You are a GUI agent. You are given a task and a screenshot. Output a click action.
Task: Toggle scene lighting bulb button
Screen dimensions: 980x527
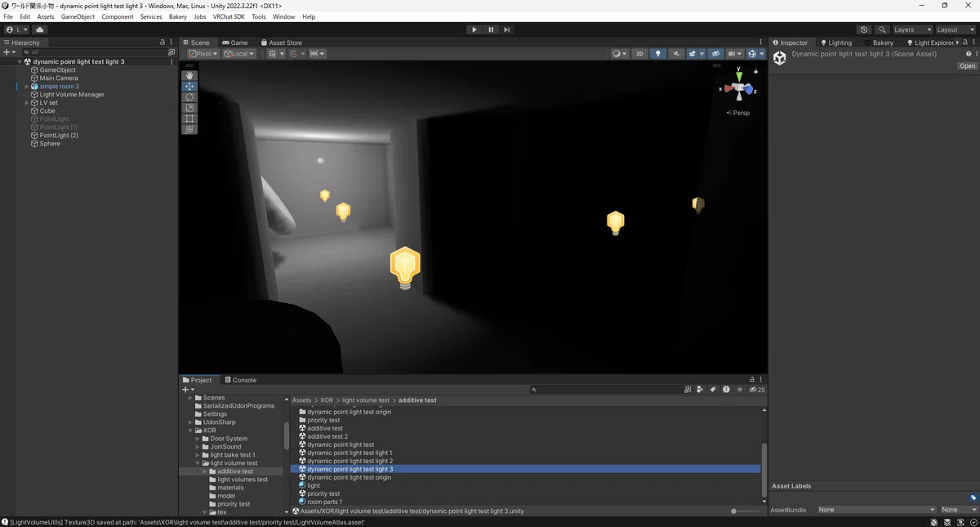coord(658,54)
